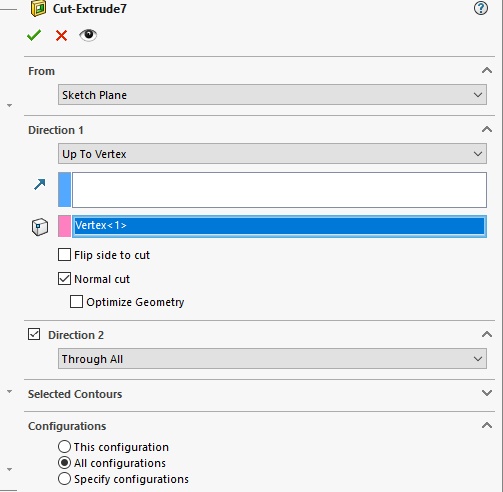Click the Cut-Extrude7 feature icon
503x492 pixels.
pos(38,8)
